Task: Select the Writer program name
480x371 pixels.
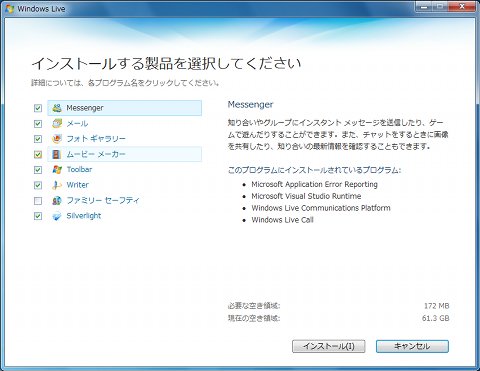Action: click(78, 185)
